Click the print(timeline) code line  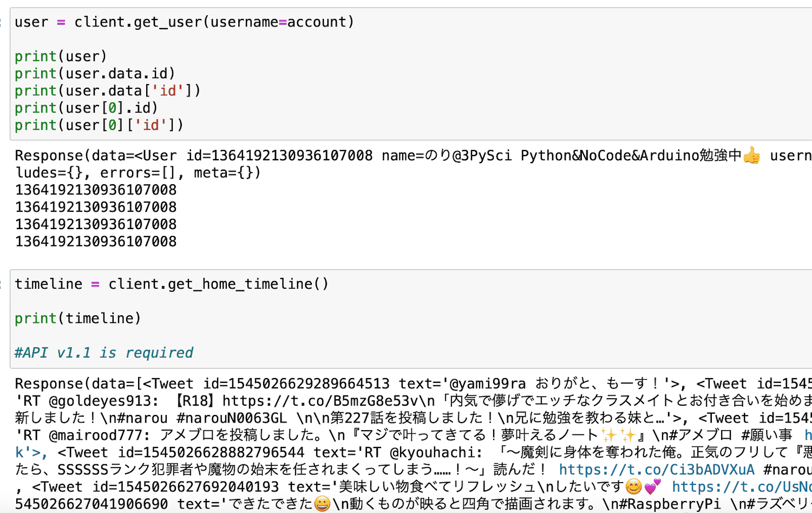point(78,319)
